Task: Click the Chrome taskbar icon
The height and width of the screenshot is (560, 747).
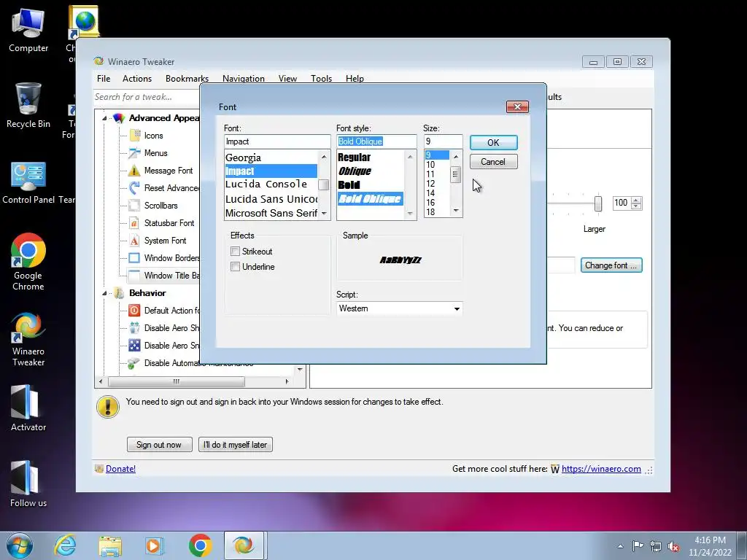Action: 200,545
